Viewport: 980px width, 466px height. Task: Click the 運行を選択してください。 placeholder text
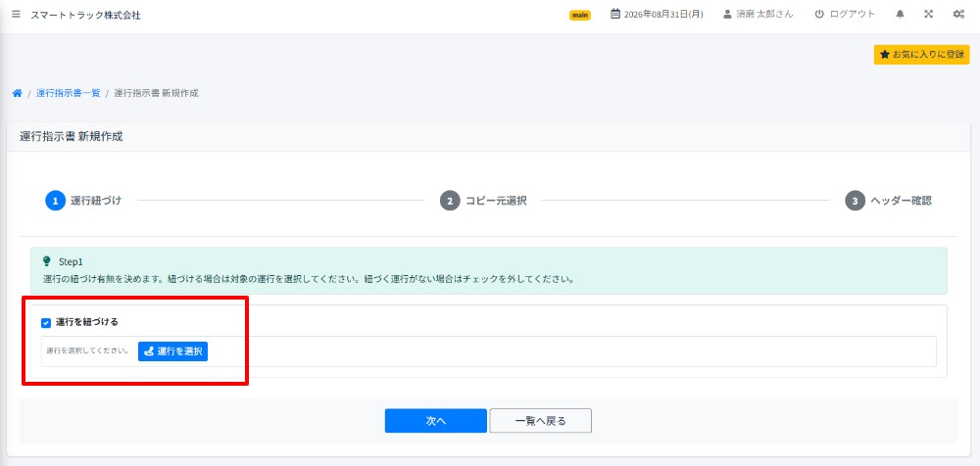[87, 351]
